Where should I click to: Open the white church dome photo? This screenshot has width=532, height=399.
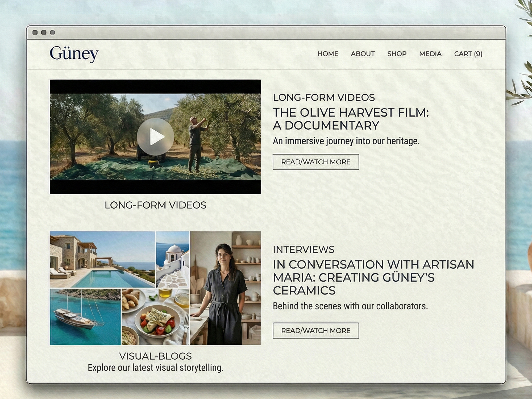click(173, 259)
